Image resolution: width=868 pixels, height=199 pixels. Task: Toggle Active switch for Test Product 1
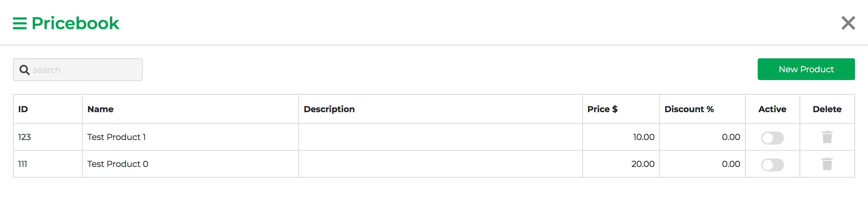[x=772, y=138]
